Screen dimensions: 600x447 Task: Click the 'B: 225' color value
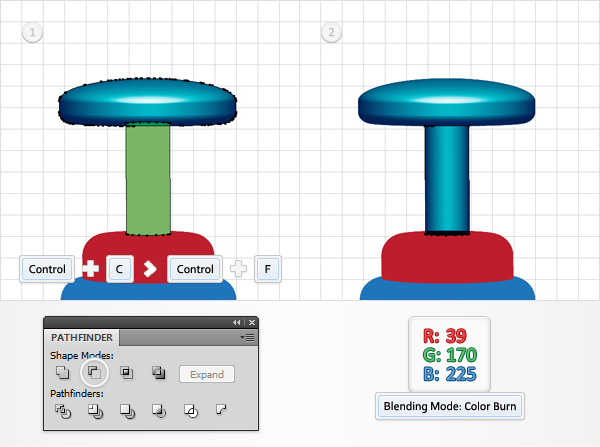pos(450,374)
